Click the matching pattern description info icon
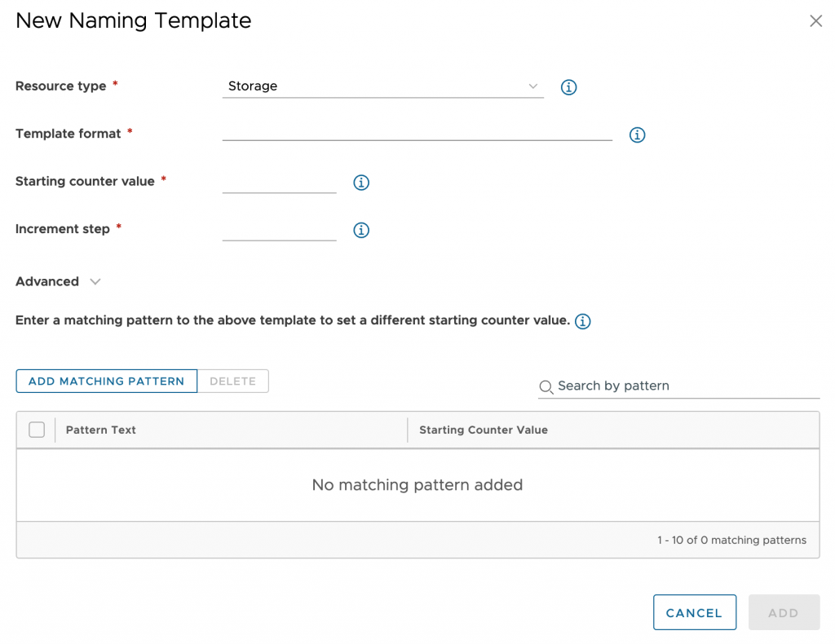Screen dimensions: 835x644 [x=582, y=321]
